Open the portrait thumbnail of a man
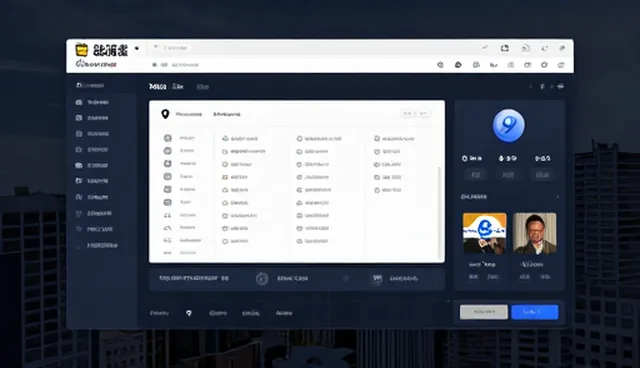 tap(535, 233)
